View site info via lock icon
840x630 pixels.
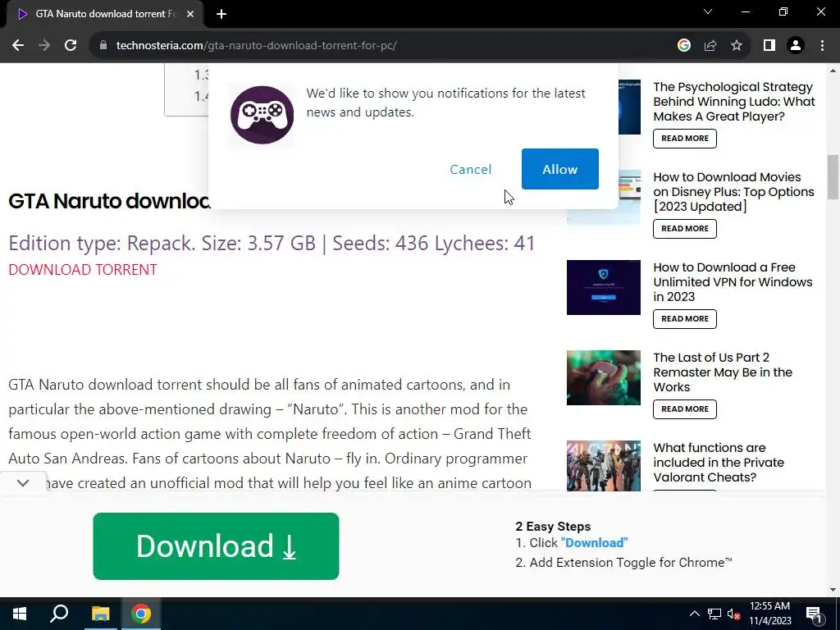click(103, 46)
